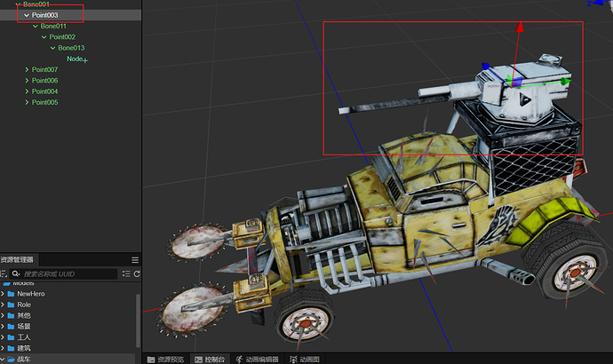This screenshot has height=364, width=613.
Task: Expand the Point004 node
Action: tap(27, 91)
